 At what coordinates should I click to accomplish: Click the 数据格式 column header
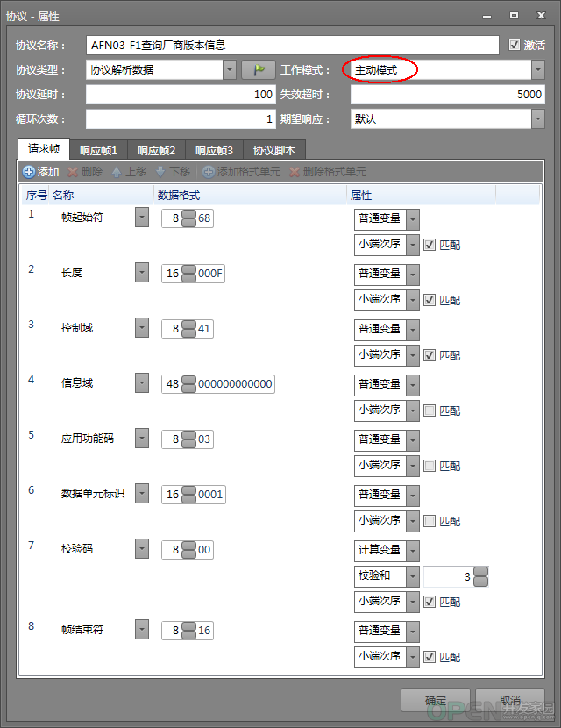click(251, 196)
